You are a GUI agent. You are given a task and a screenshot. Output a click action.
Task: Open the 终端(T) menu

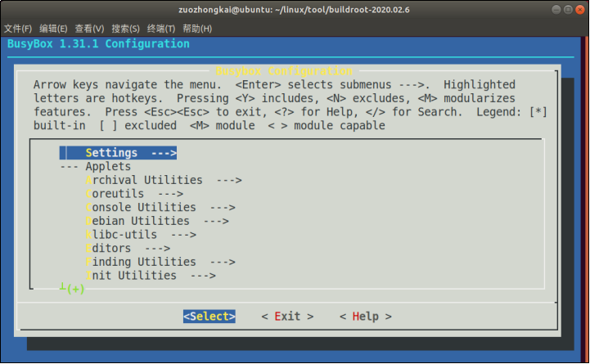click(x=161, y=29)
